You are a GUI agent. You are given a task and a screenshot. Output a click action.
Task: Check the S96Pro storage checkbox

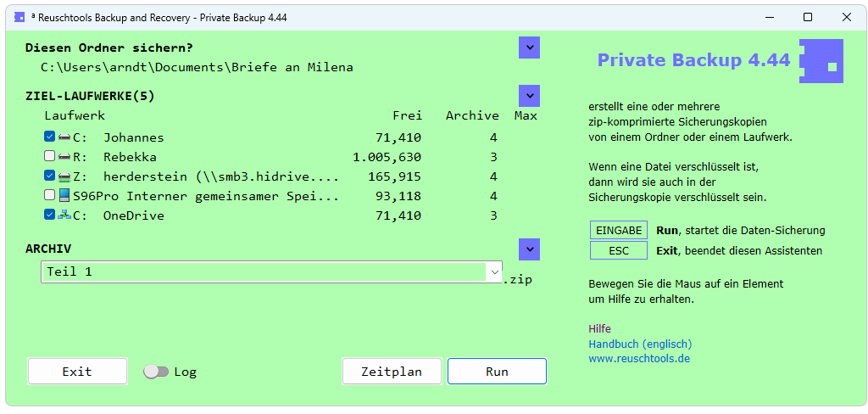pos(49,195)
